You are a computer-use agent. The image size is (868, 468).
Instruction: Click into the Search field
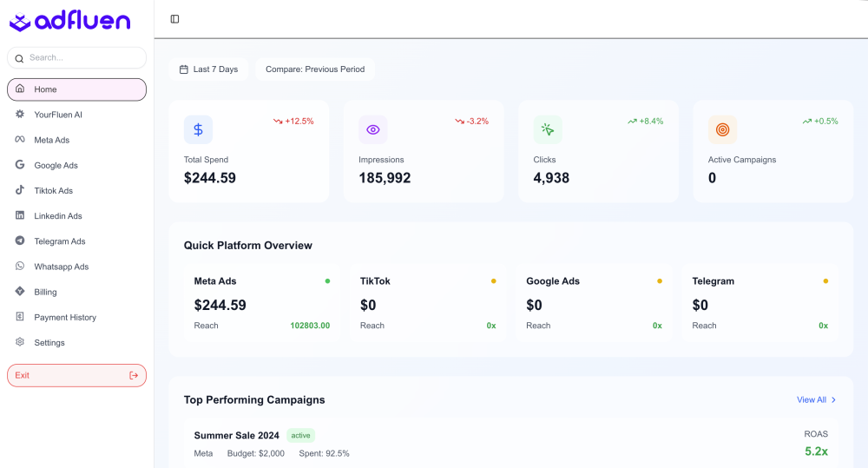[82, 57]
